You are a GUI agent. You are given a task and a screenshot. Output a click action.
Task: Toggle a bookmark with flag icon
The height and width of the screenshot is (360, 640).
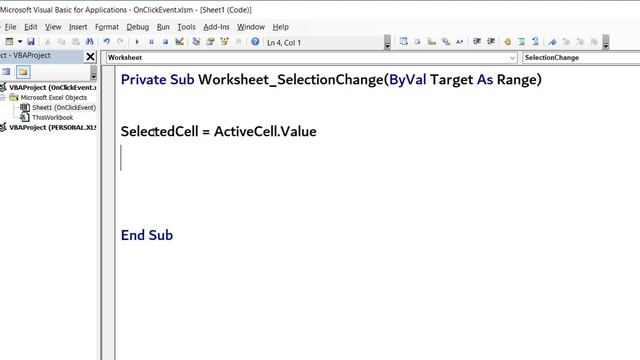[x=552, y=42]
